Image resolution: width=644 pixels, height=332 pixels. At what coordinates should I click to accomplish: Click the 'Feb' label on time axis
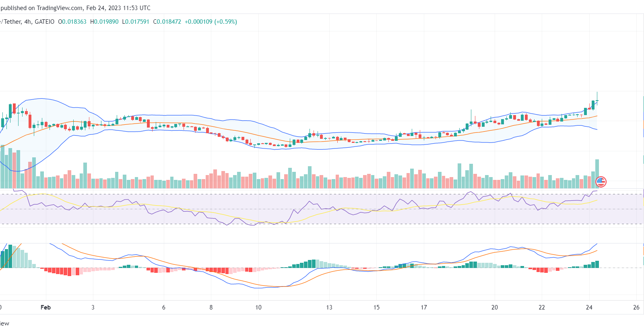46,307
